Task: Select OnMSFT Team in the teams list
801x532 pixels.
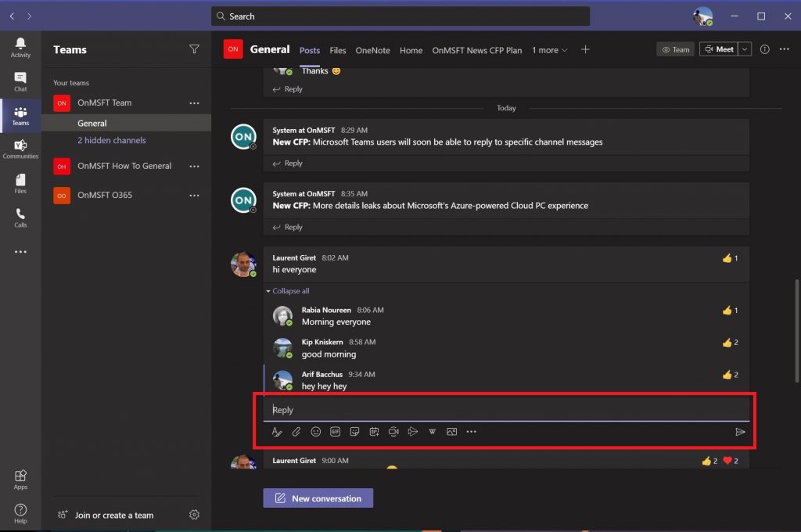Action: [126, 102]
